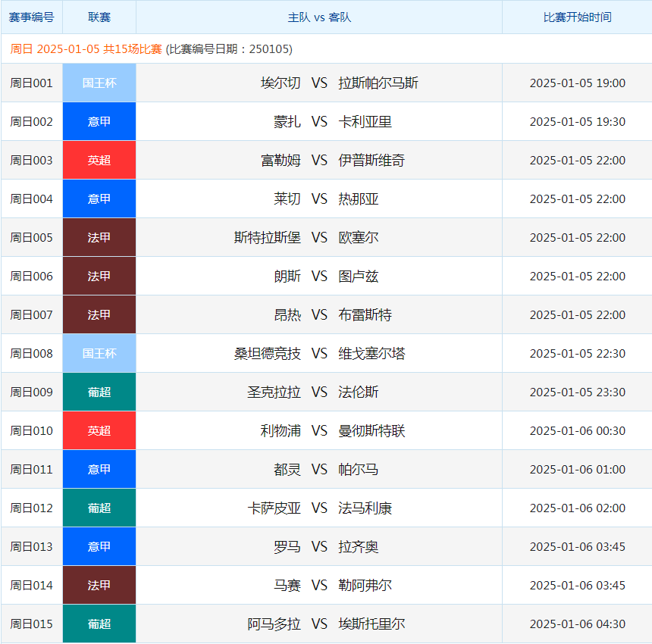The width and height of the screenshot is (652, 644).
Task: Click the 主队 vs 客队 column header
Action: click(319, 17)
